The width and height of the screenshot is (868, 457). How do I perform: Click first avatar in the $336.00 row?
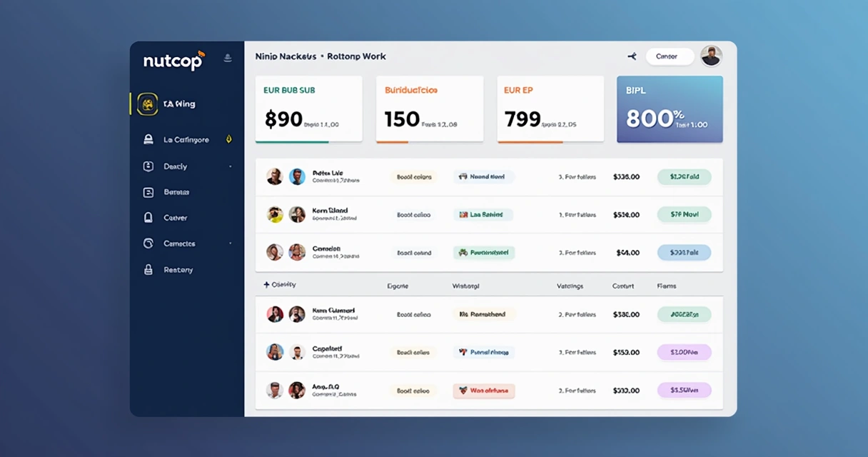275,176
